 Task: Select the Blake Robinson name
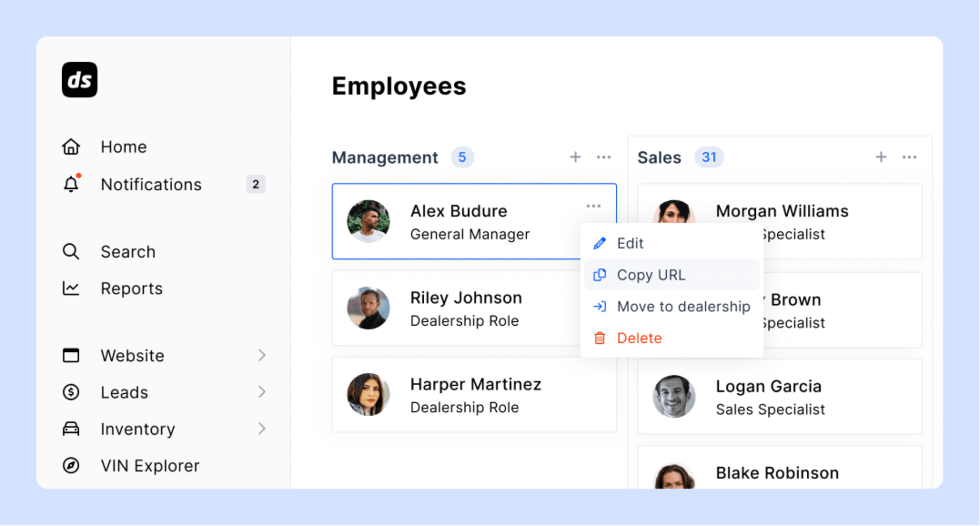click(x=777, y=473)
